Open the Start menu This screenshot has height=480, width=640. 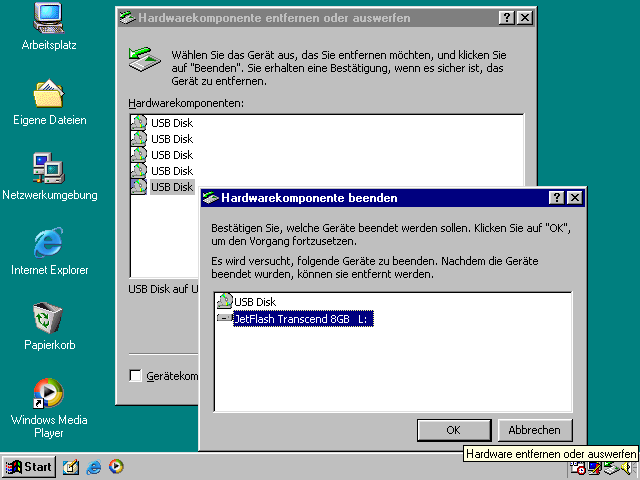point(29,467)
